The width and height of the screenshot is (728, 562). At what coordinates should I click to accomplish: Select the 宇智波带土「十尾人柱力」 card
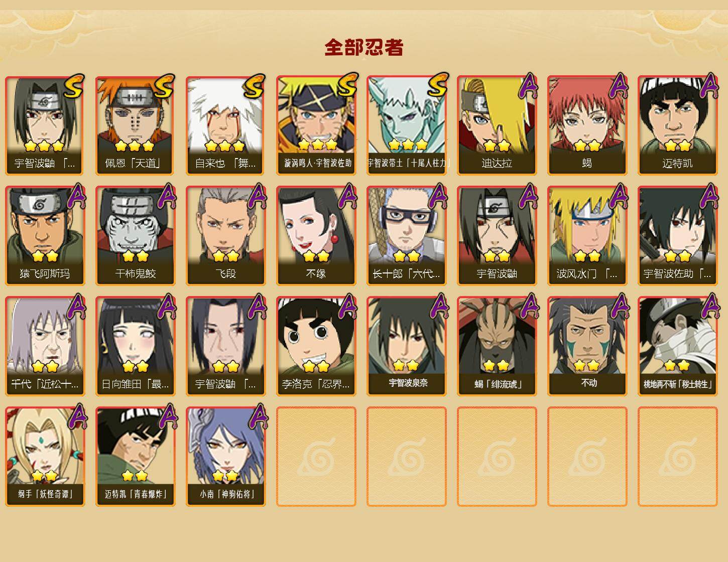pyautogui.click(x=407, y=125)
